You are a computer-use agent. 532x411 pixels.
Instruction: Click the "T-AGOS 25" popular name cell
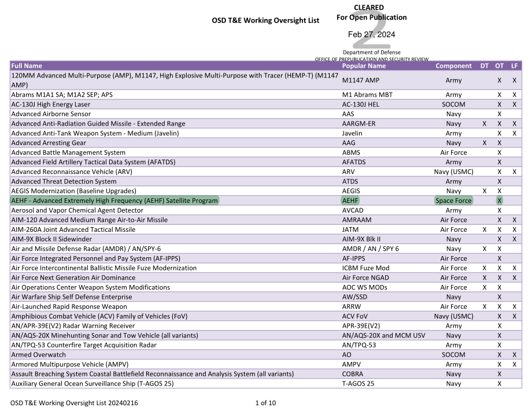click(358, 383)
